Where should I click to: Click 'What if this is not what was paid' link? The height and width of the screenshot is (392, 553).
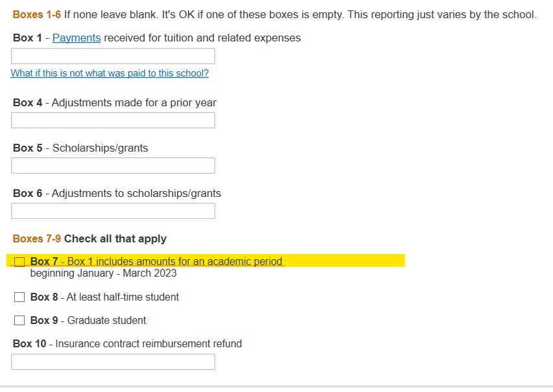pos(110,74)
